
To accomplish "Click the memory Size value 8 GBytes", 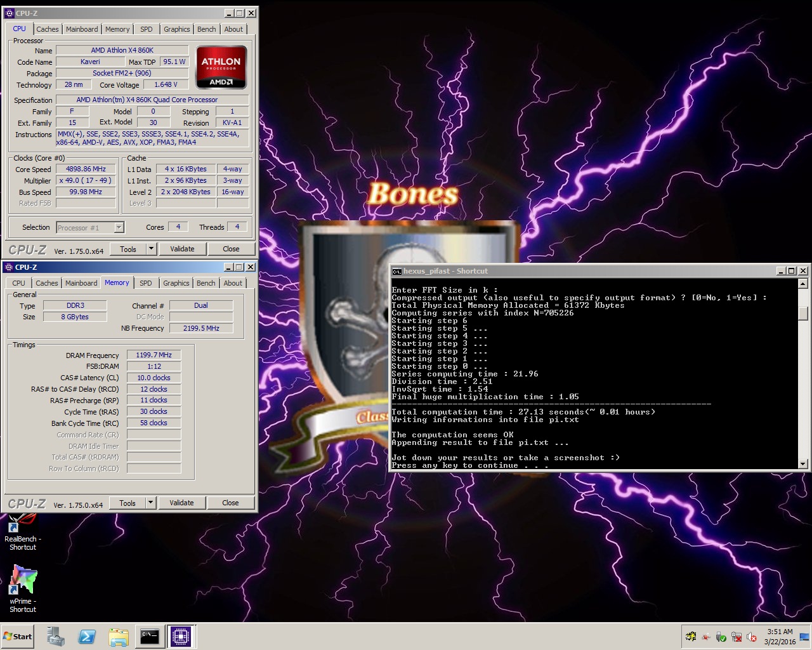I will (75, 317).
